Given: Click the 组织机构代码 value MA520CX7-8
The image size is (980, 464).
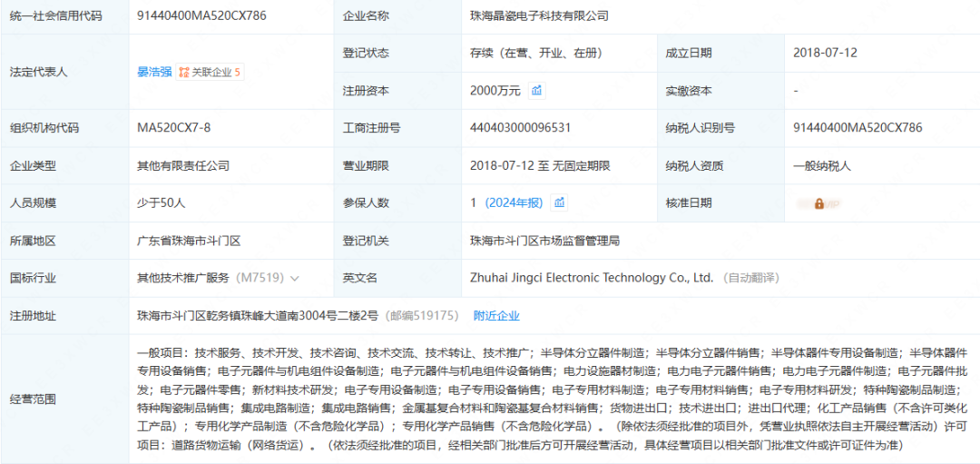Looking at the screenshot, I should click(173, 128).
